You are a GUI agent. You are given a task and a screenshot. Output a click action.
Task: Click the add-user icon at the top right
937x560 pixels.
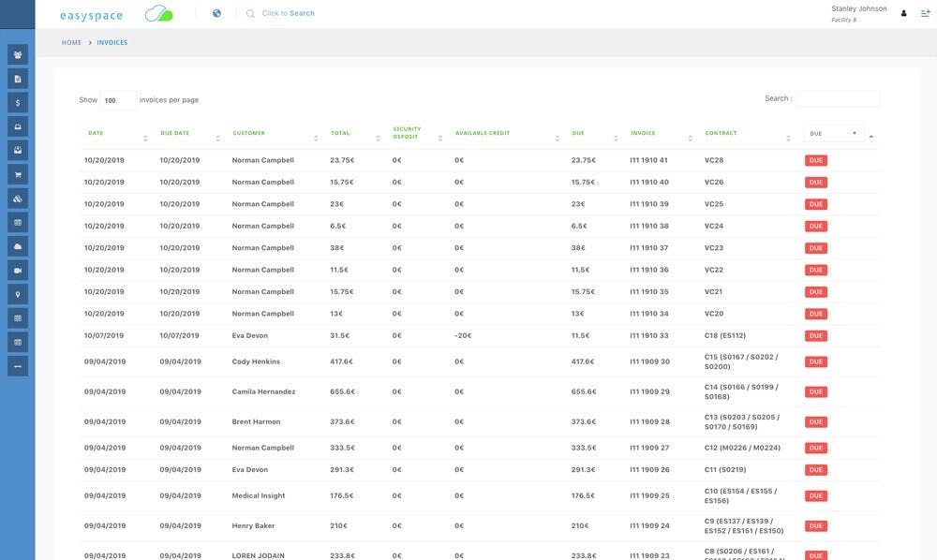[923, 14]
